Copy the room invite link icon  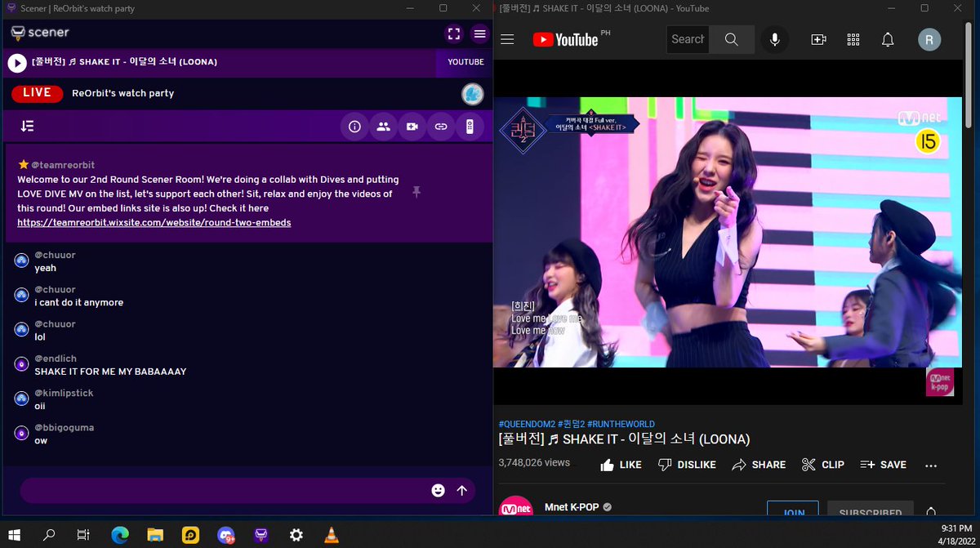[x=441, y=127]
